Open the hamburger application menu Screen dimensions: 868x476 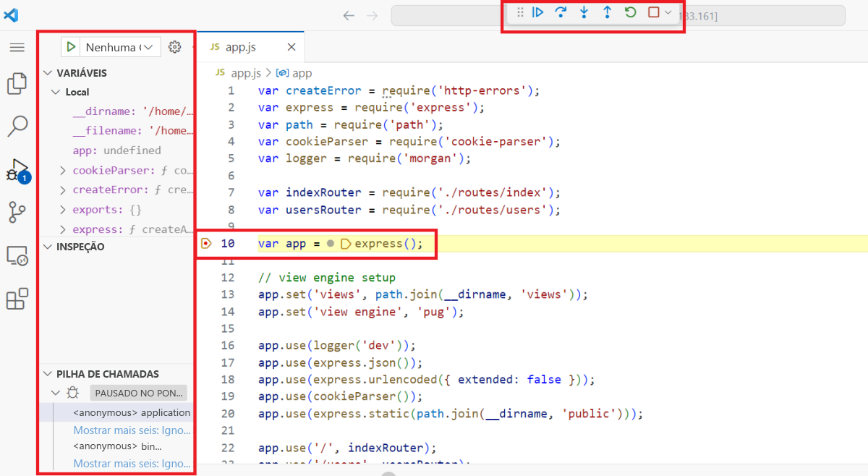pyautogui.click(x=17, y=48)
